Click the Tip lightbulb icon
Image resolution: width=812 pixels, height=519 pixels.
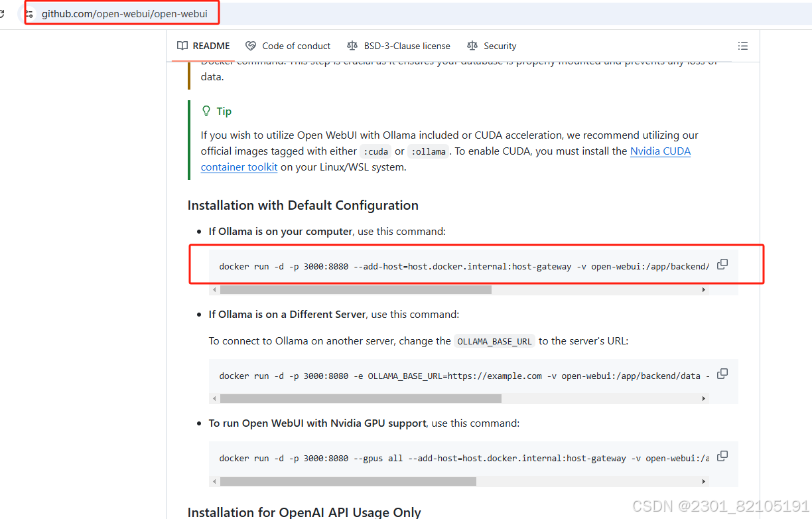click(206, 111)
